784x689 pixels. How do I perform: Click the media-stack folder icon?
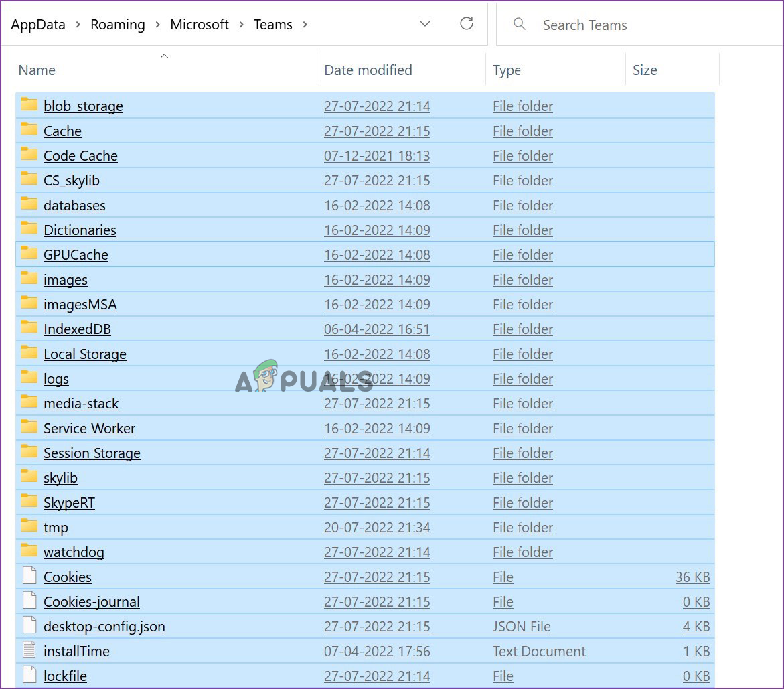tap(29, 402)
